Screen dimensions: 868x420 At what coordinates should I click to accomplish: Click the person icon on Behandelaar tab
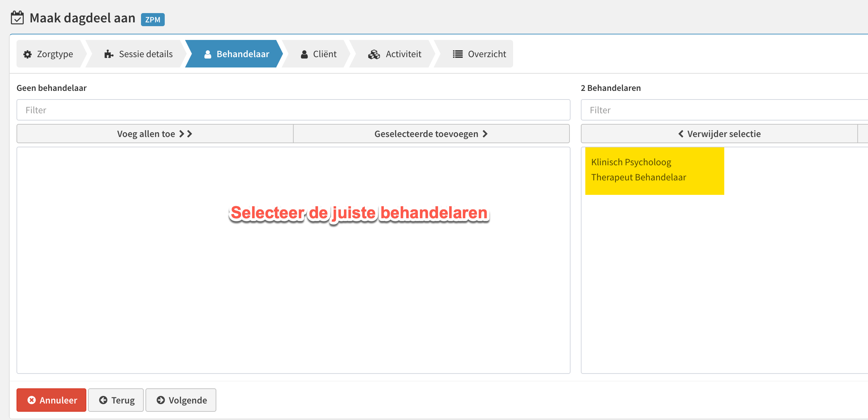(x=208, y=54)
